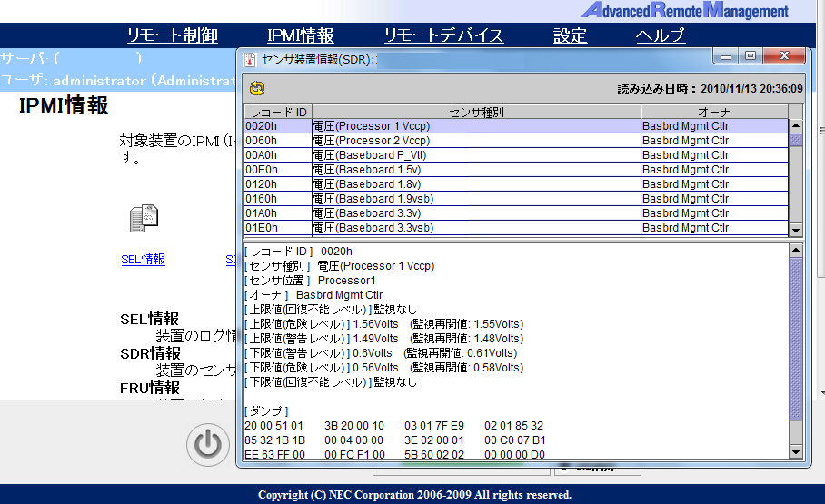Select record 0020h Processor 1 Vccp row
Image resolution: width=825 pixels, height=504 pixels.
click(516, 126)
